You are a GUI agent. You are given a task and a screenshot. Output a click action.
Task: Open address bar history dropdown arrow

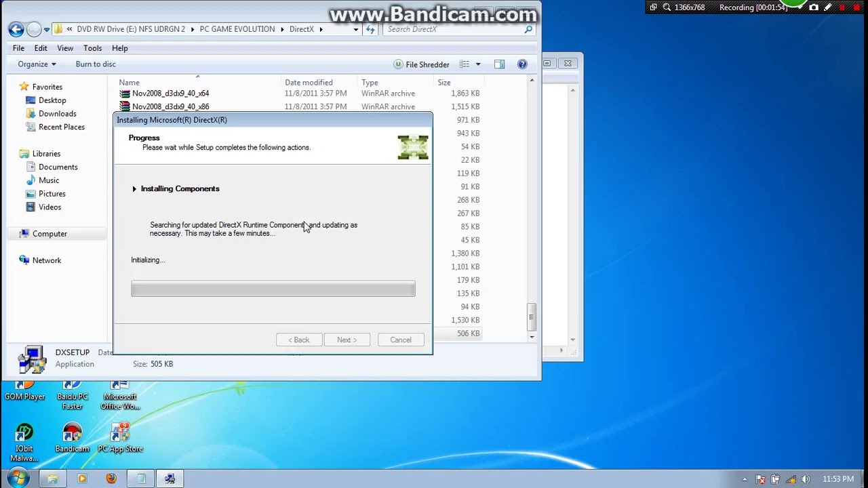click(356, 29)
